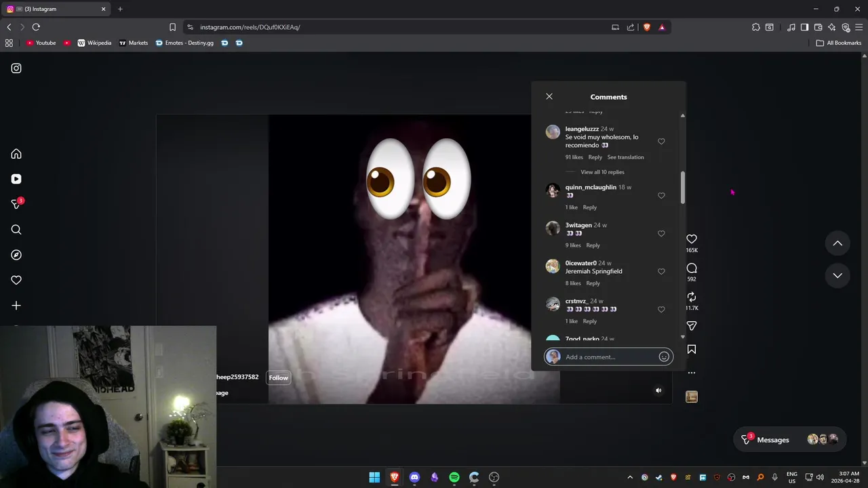Open direct messages icon with badge in sidebar
The width and height of the screenshot is (868, 488).
(17, 203)
